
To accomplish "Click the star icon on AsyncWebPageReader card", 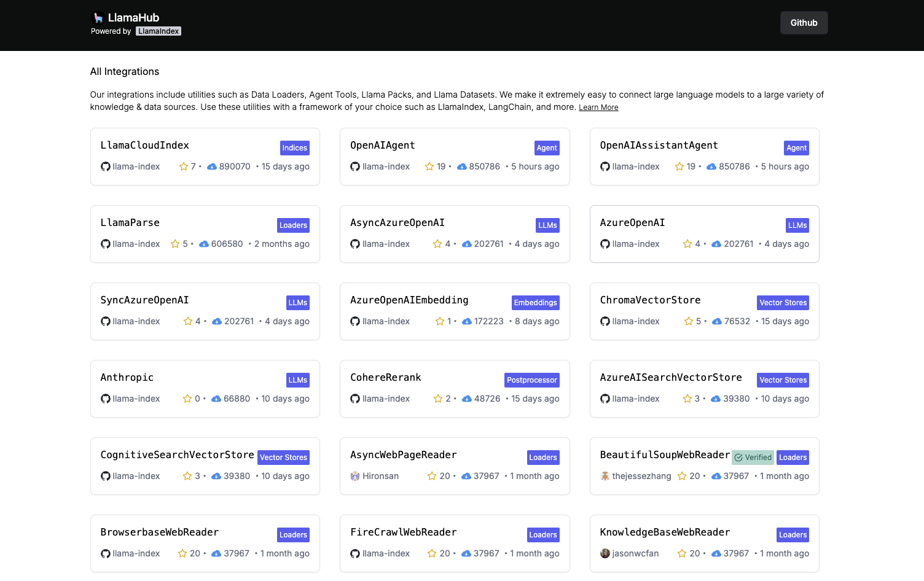I will pos(432,476).
